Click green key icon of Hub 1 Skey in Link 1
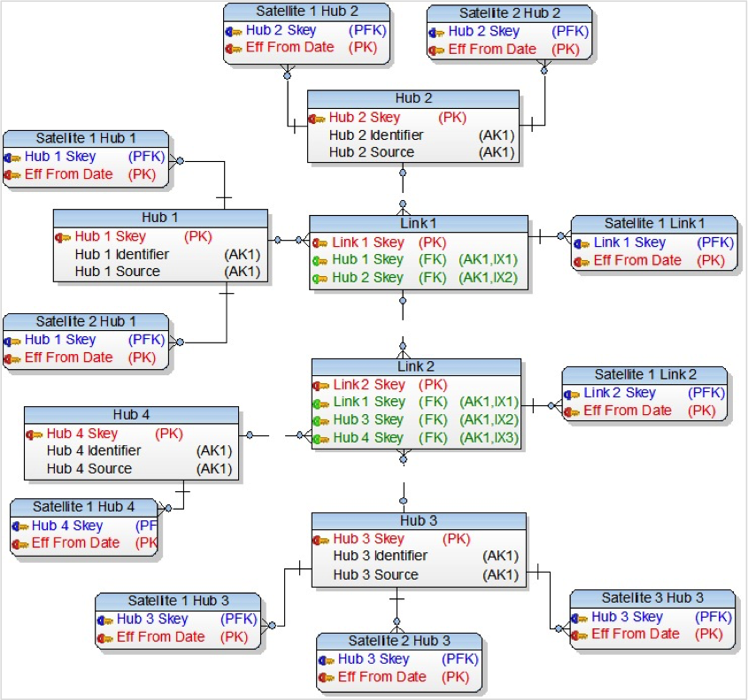 [320, 261]
